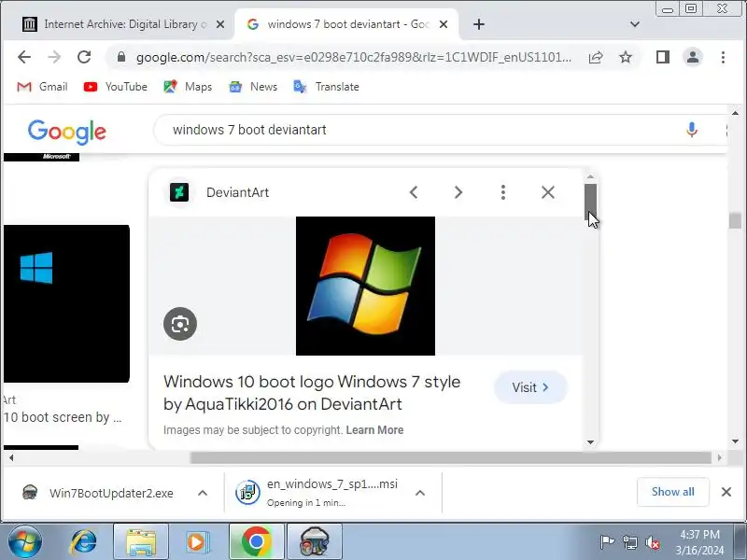
Task: Open Gmail bookmark
Action: tap(42, 87)
